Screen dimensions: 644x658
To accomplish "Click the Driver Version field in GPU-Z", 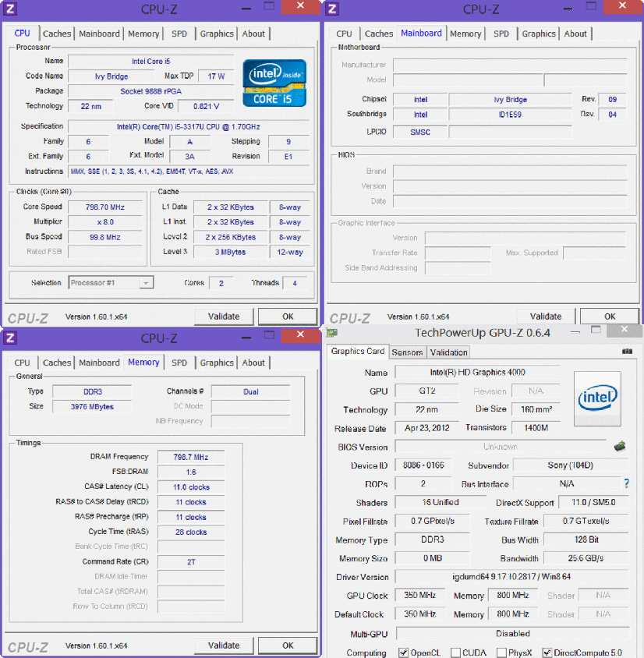I will click(511, 577).
